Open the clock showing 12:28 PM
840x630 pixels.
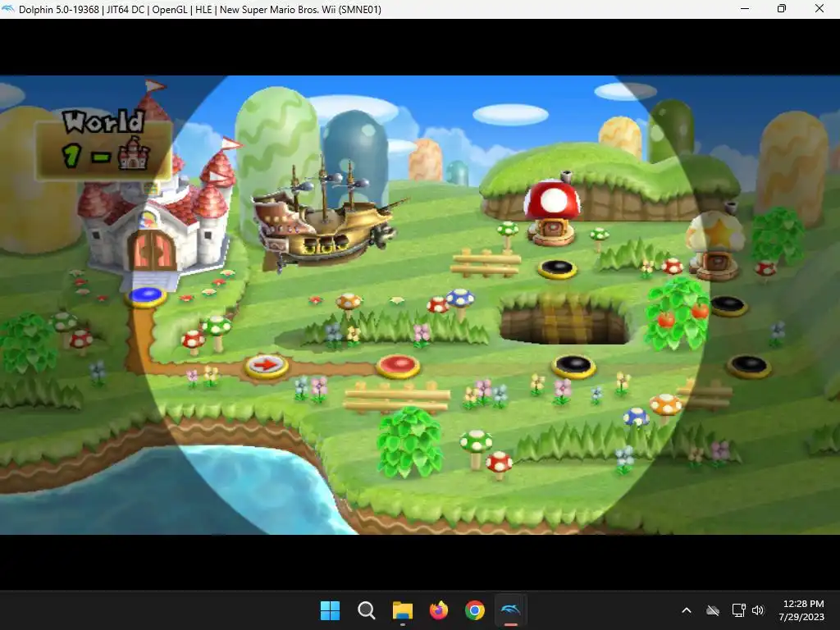click(802, 610)
